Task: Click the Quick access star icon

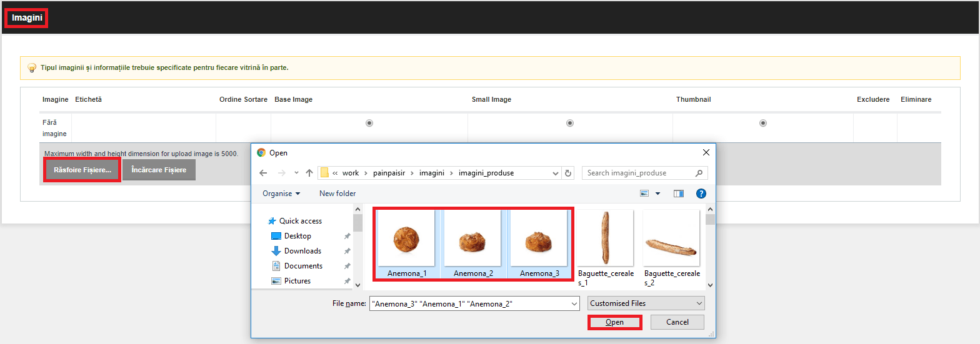Action: (x=272, y=221)
